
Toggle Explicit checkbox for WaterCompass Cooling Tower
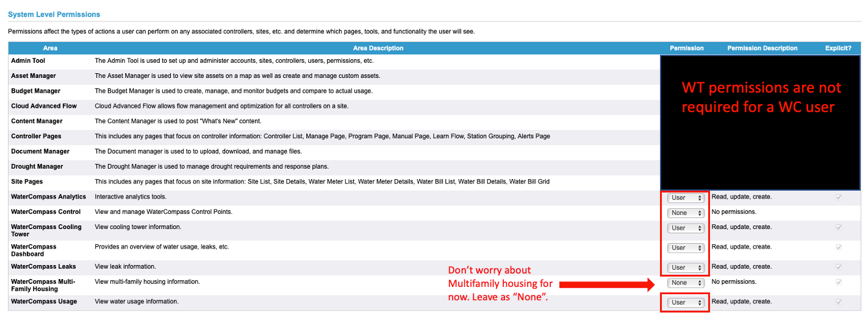point(838,227)
